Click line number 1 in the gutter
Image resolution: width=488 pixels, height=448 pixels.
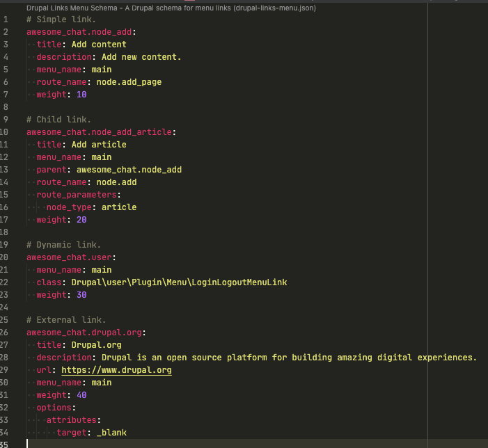pos(6,19)
